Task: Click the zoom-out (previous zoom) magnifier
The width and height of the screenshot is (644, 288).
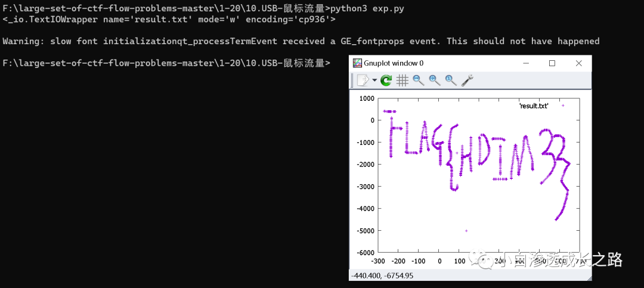Action: [419, 80]
